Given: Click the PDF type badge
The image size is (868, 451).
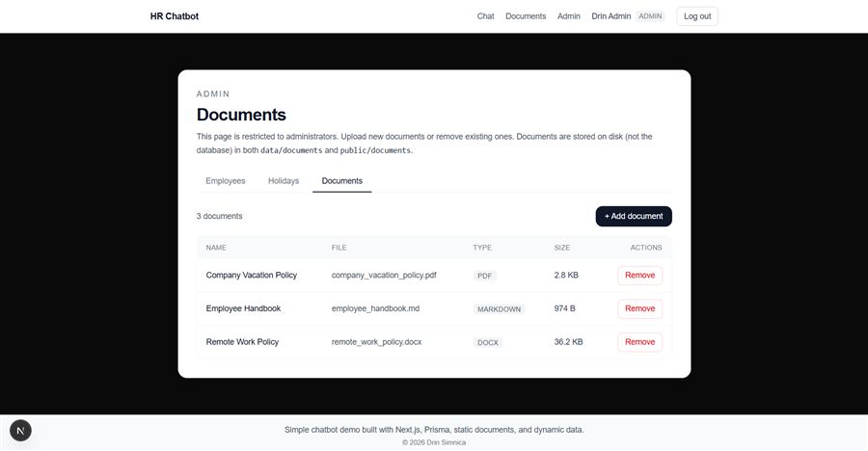Looking at the screenshot, I should 484,276.
